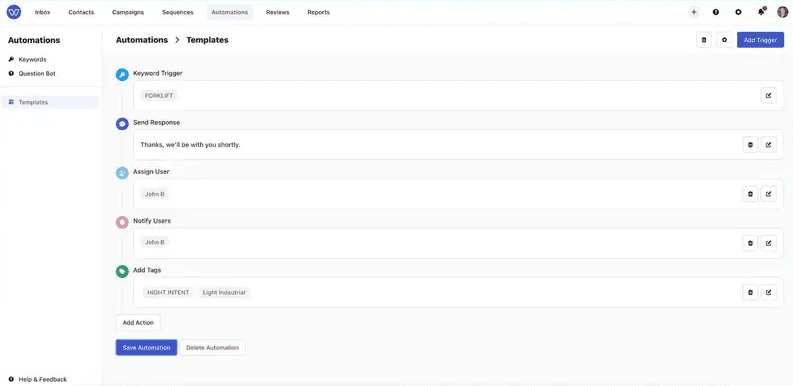This screenshot has height=386, width=793.
Task: Click the Add Action button
Action: point(138,322)
